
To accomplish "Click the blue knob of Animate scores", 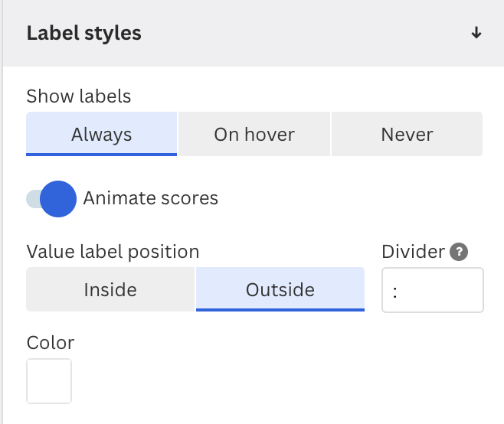I will [x=58, y=199].
